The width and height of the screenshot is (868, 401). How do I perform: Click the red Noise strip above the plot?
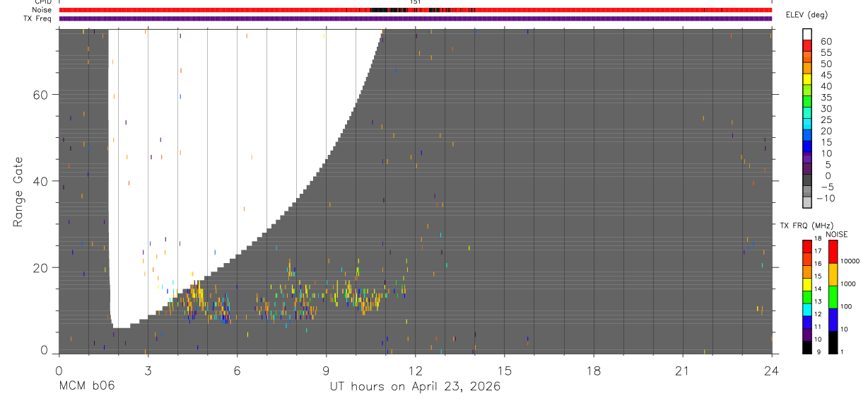click(x=415, y=10)
